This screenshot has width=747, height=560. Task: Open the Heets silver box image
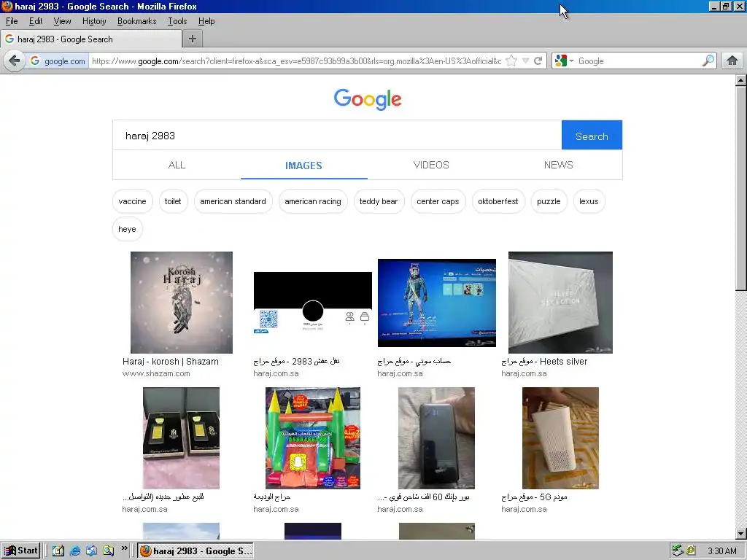tap(560, 303)
